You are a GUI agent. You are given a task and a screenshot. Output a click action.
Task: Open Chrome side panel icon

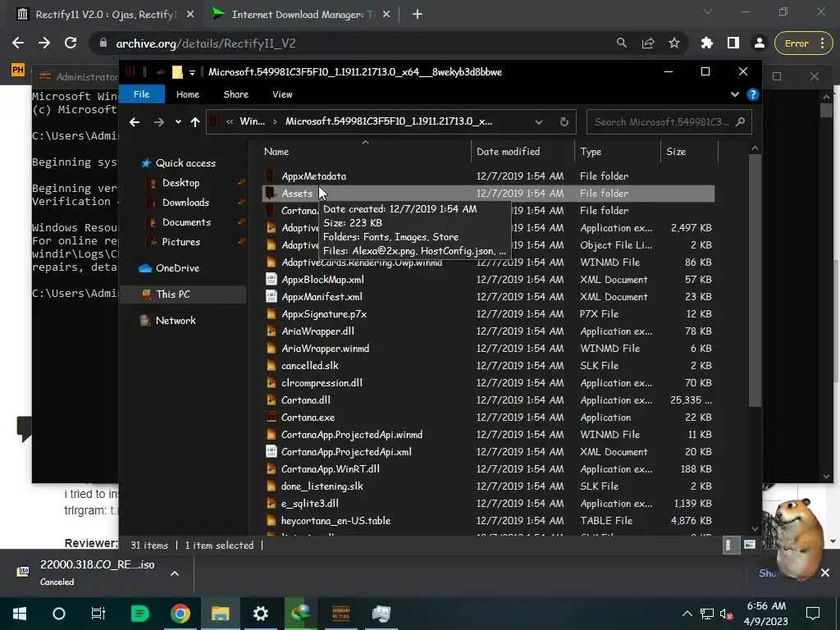coord(733,43)
